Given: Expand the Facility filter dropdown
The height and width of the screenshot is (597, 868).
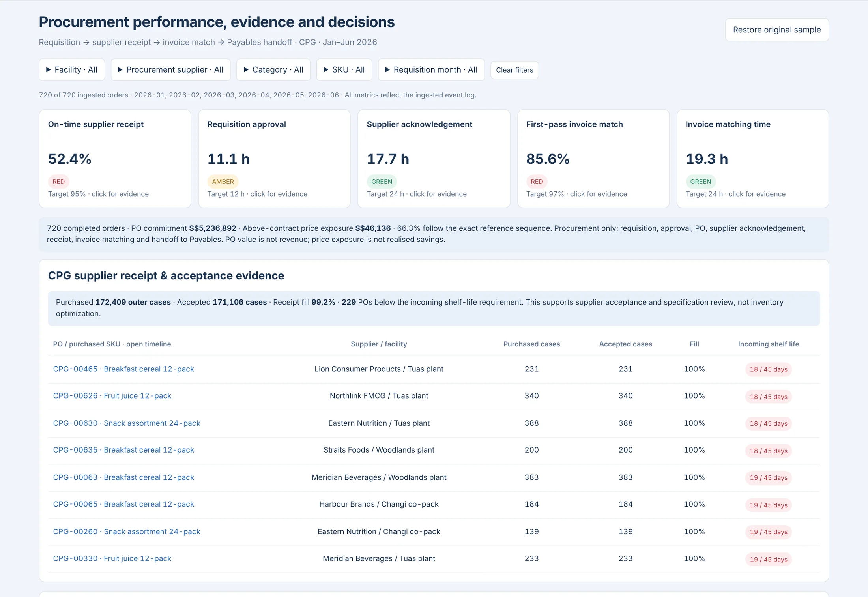Looking at the screenshot, I should point(72,70).
